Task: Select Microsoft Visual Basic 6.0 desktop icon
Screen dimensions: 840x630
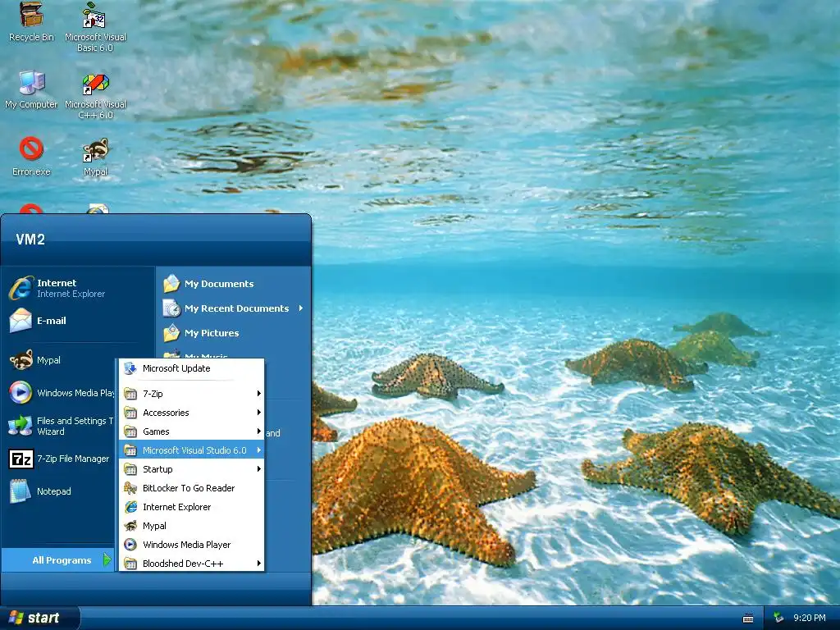Action: 95,27
